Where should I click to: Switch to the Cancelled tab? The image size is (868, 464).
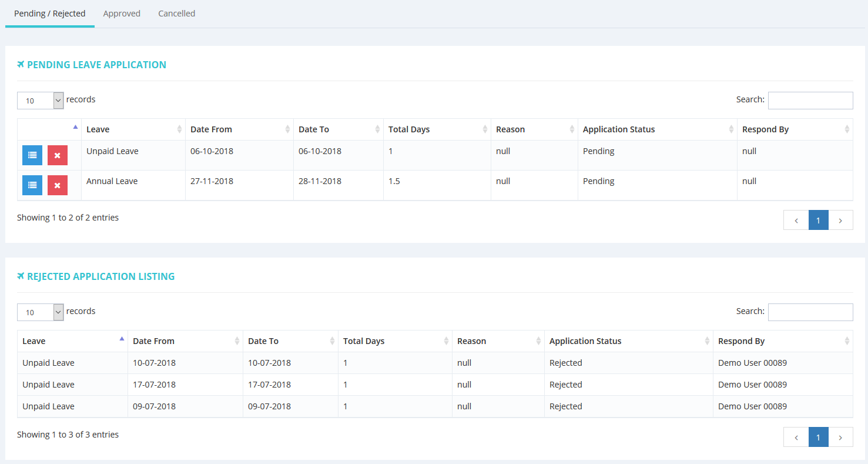176,14
